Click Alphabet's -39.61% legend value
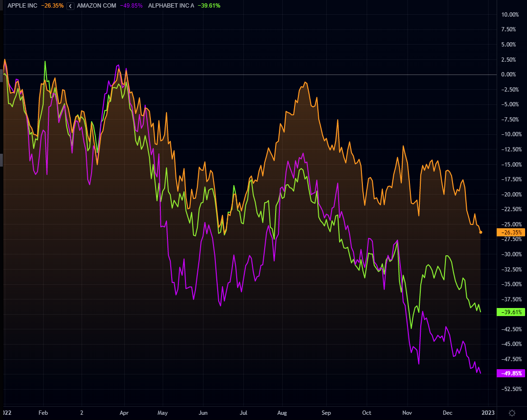Image resolution: width=527 pixels, height=420 pixels. (x=209, y=6)
